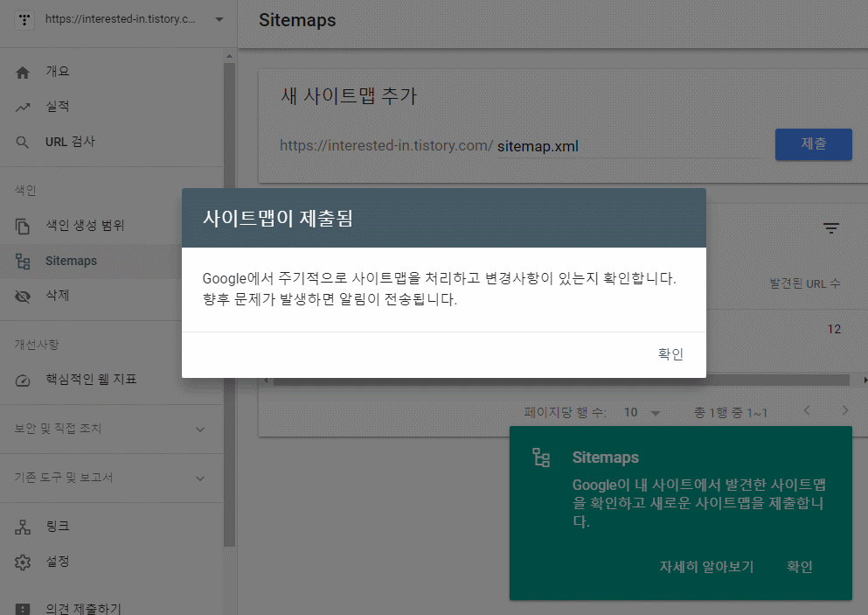The height and width of the screenshot is (615, 868).
Task: Click the table scroll-right arrow
Action: 865,380
